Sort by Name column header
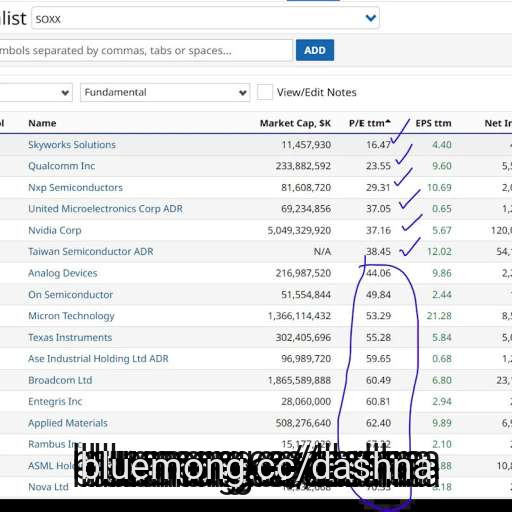The image size is (512, 512). click(x=42, y=123)
